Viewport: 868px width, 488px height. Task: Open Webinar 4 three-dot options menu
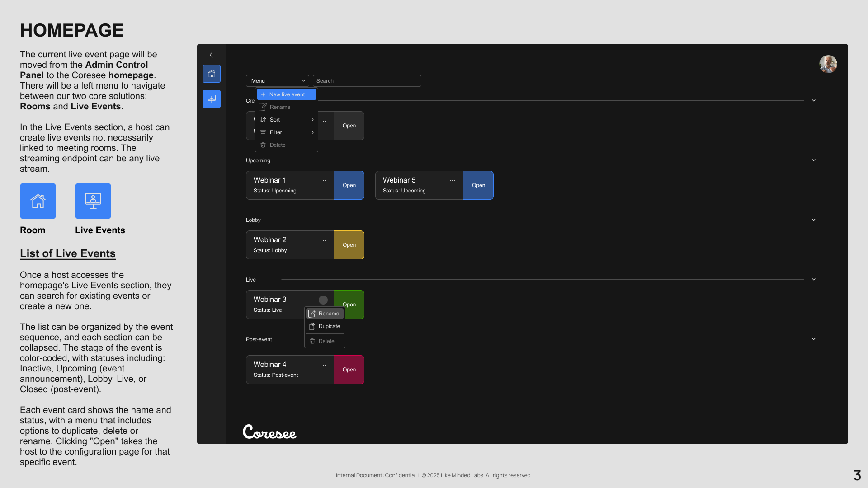pyautogui.click(x=323, y=365)
